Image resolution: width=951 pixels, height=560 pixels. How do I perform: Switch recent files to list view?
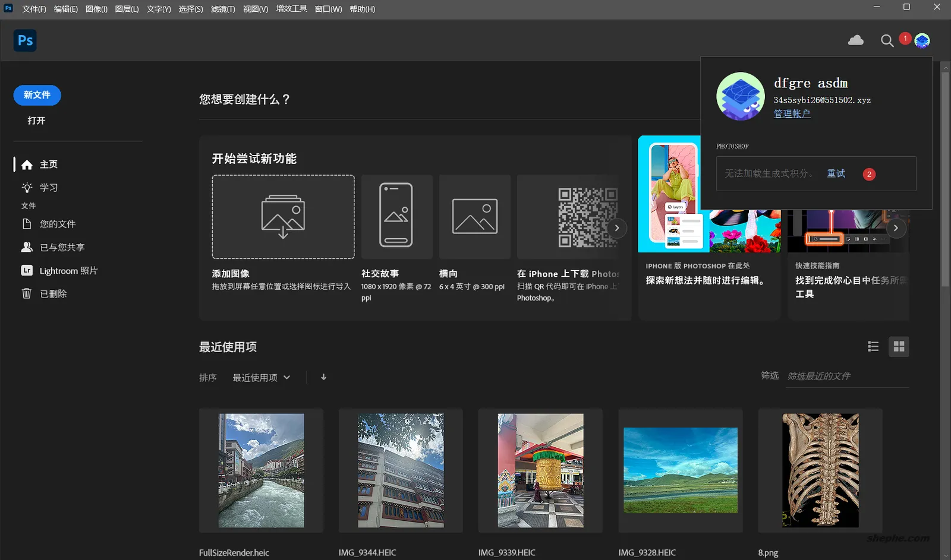[873, 346]
